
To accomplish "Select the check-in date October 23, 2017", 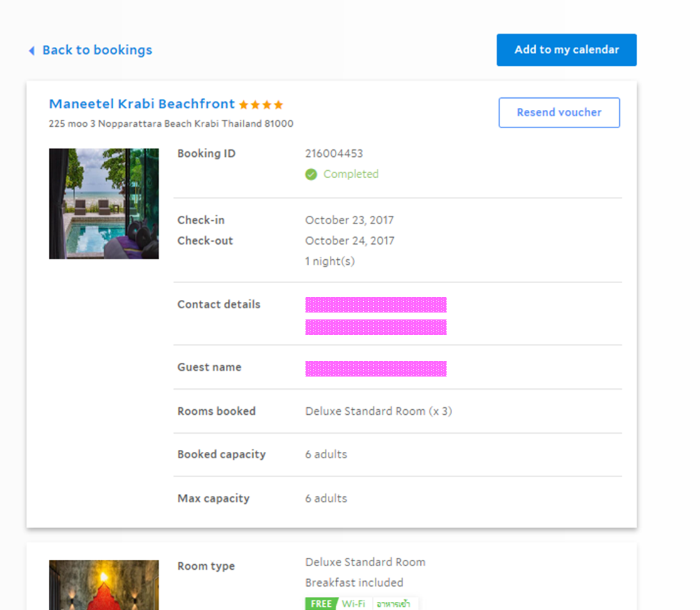I will 349,220.
